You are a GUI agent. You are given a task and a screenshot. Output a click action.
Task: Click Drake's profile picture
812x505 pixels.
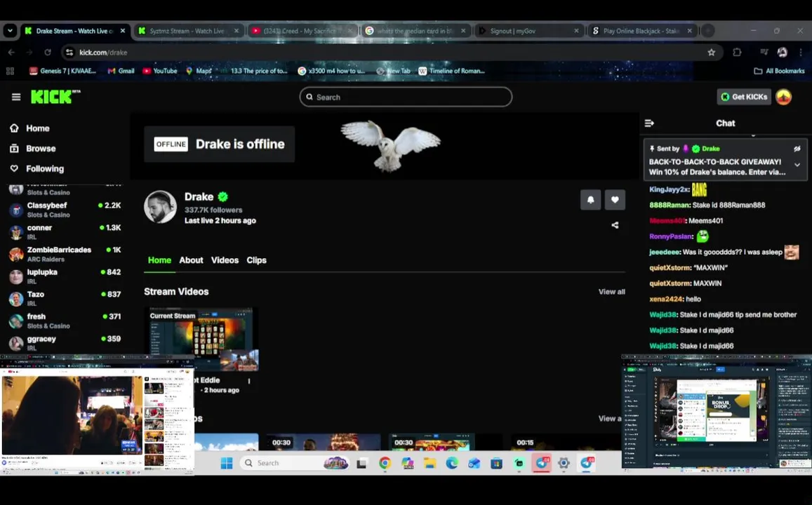160,207
